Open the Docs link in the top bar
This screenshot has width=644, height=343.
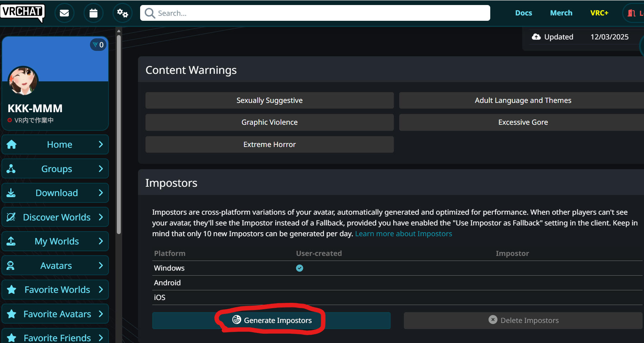524,13
